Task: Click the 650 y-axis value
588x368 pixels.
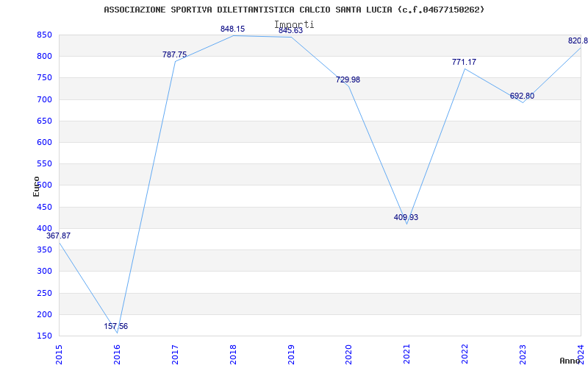Action: (x=44, y=121)
